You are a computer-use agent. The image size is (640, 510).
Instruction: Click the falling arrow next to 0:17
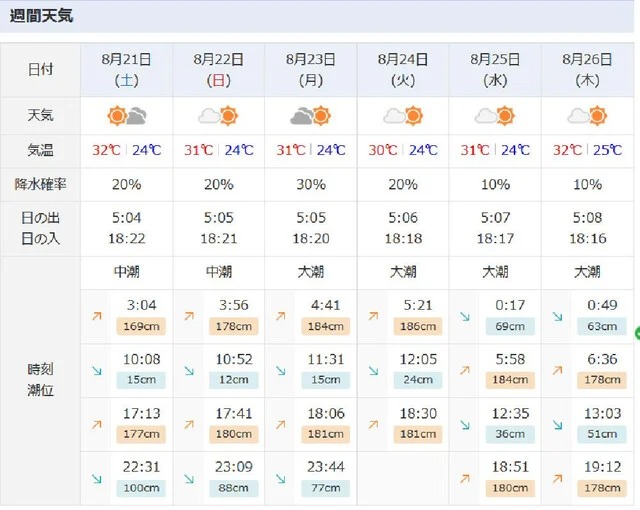coord(462,315)
